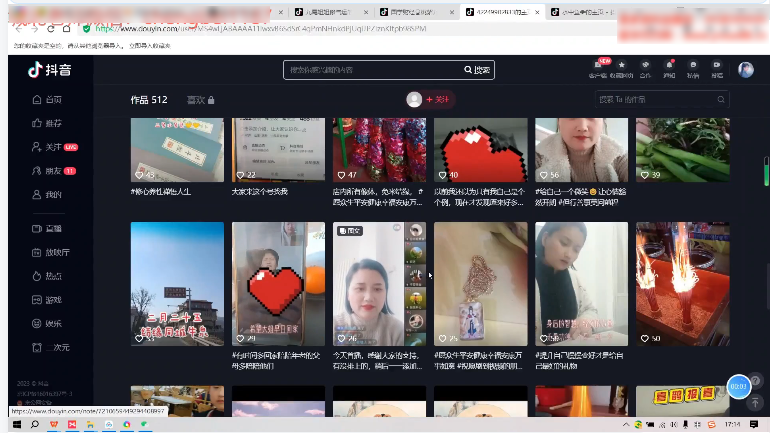
Task: Open 娱乐 in the sidebar
Action: [47, 324]
